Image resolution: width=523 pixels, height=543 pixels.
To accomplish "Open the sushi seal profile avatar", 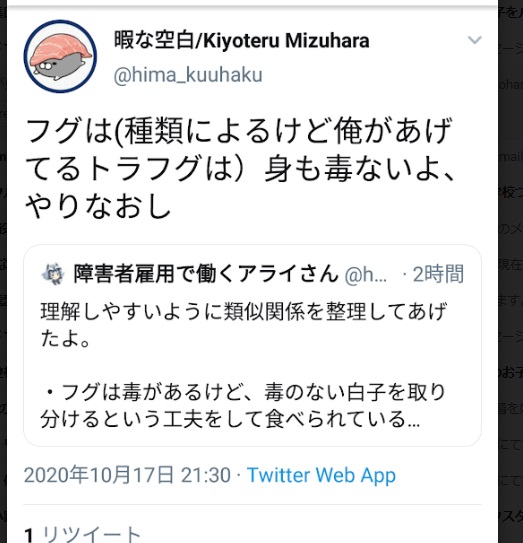I will (x=60, y=56).
